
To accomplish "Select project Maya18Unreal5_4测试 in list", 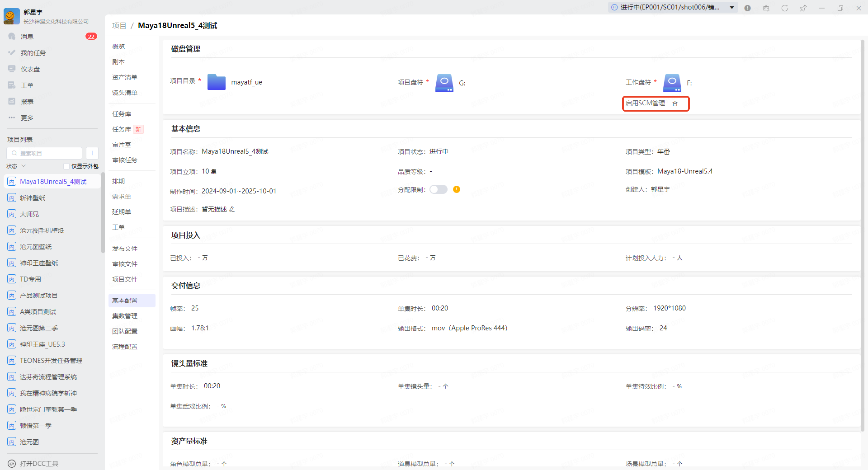I will [x=52, y=182].
